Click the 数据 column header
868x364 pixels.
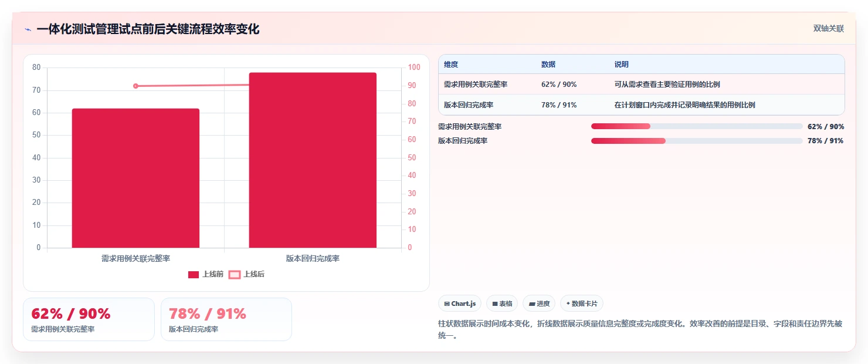548,65
